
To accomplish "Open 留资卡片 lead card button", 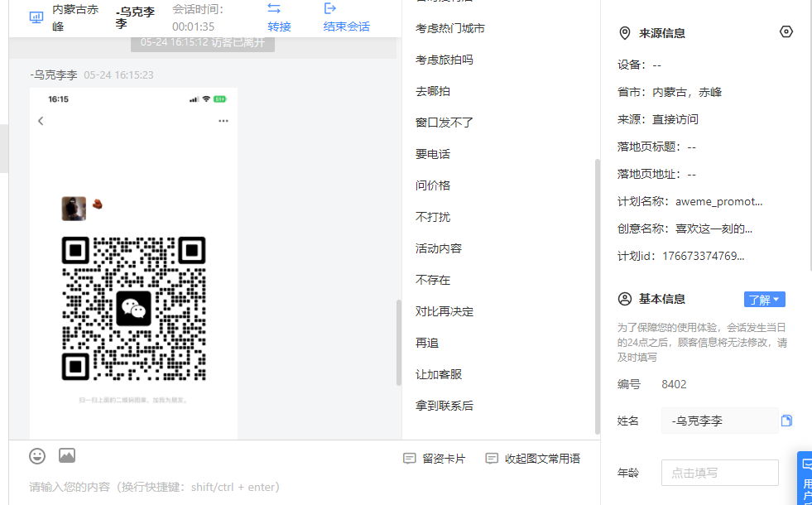I will 434,459.
